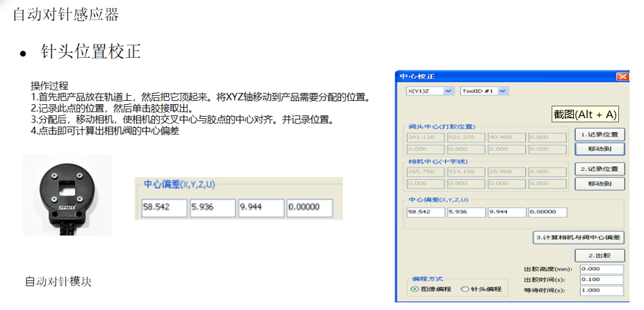Click the 等待时间(s) input field
The height and width of the screenshot is (310, 644).
click(603, 290)
